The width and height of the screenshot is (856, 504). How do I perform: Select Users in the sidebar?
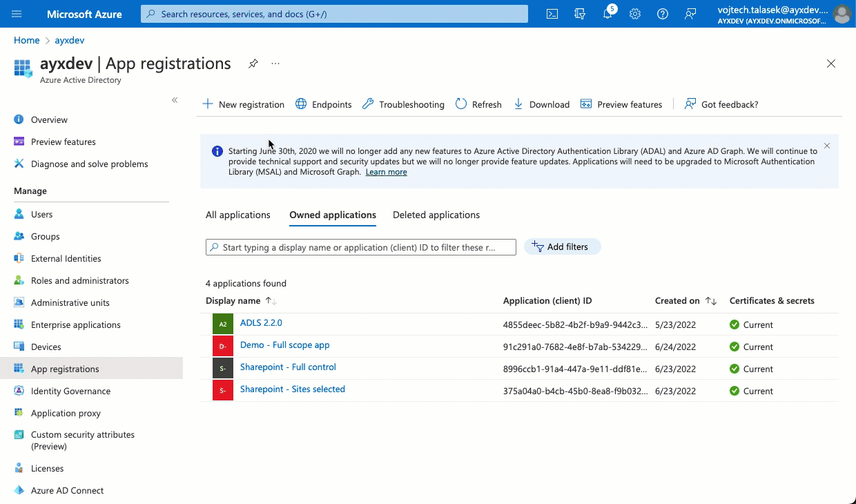pos(41,214)
